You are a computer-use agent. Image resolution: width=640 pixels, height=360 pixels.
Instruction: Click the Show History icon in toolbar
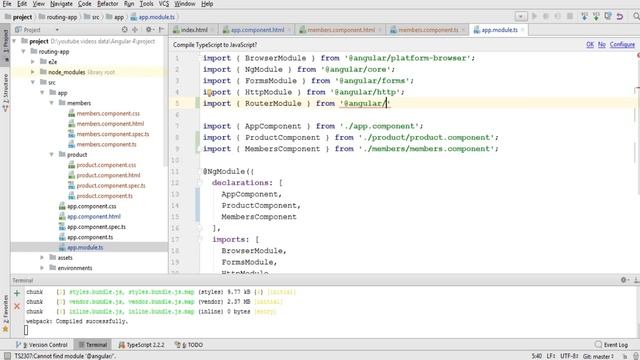pyautogui.click(x=608, y=16)
